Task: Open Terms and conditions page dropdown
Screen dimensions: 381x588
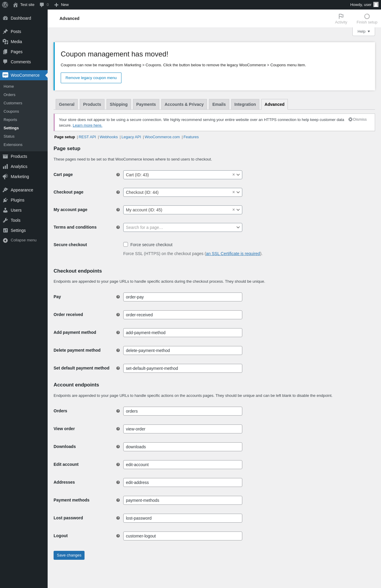Action: point(183,227)
